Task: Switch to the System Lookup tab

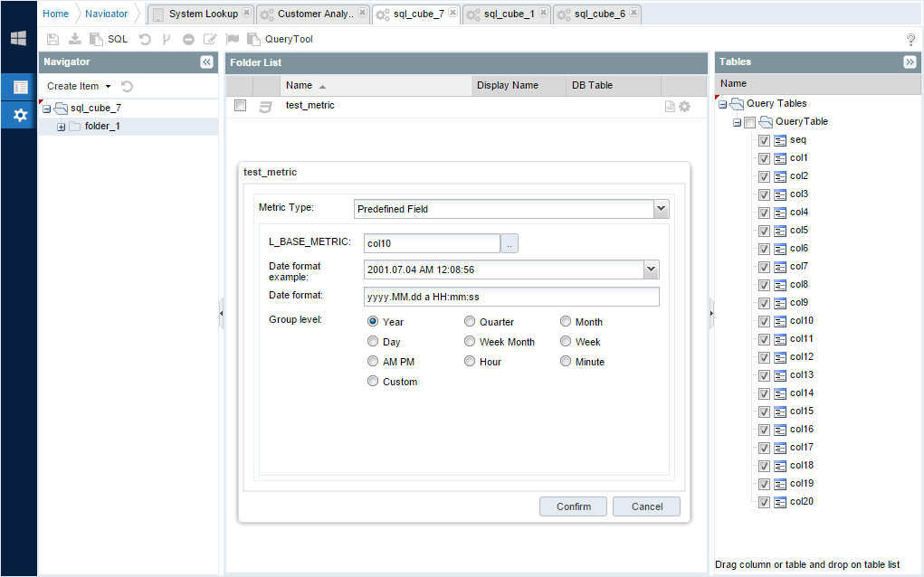Action: click(x=201, y=14)
